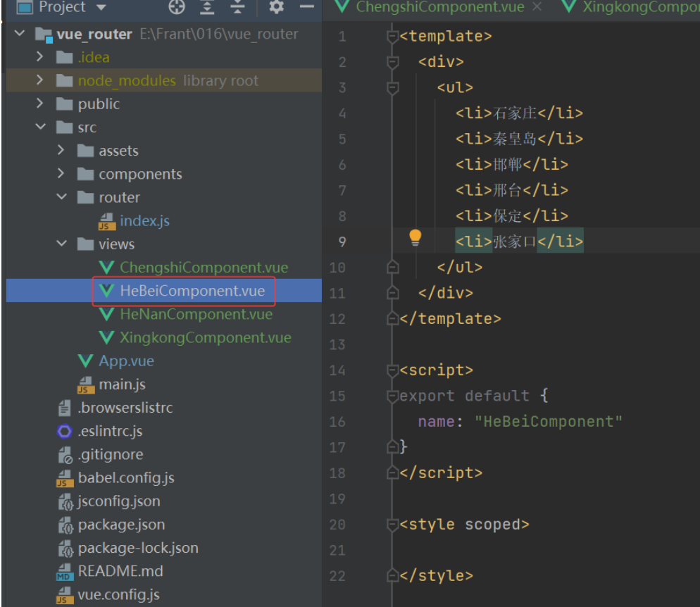The width and height of the screenshot is (700, 607).
Task: Click the ESLint icon beside .eslintrc.js
Action: point(64,431)
